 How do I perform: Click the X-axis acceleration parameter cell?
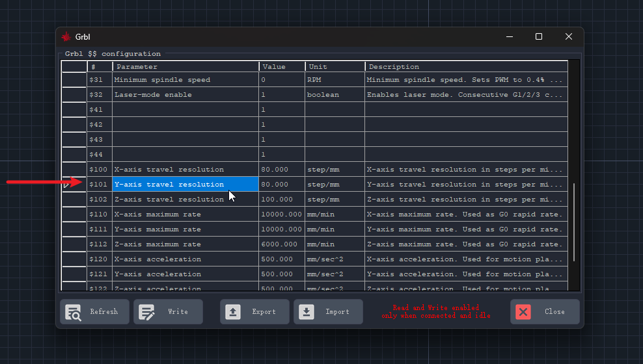(185, 259)
